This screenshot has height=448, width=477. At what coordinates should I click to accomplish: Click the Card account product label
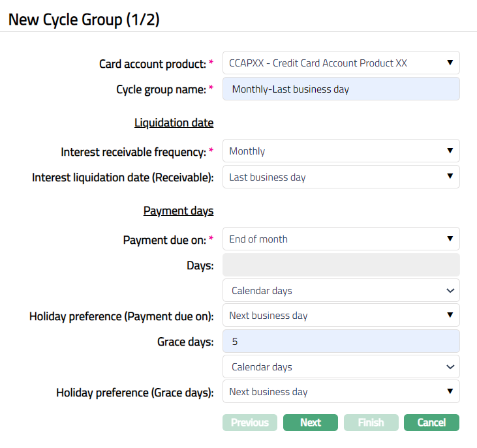(x=152, y=64)
